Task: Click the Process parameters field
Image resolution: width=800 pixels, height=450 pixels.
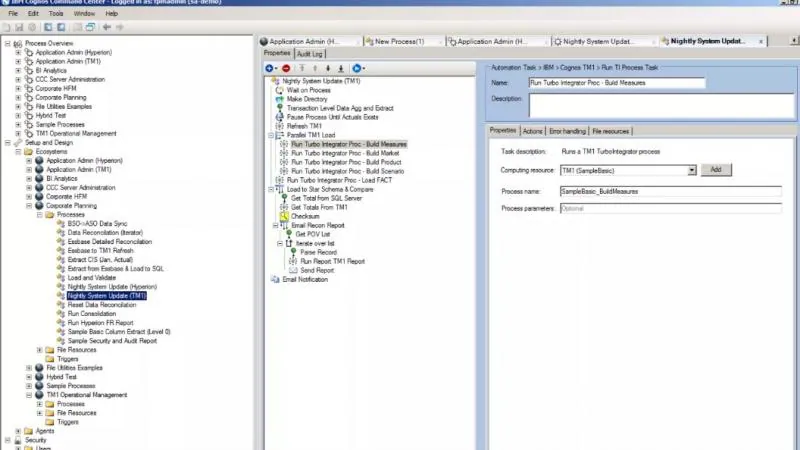Action: point(670,208)
